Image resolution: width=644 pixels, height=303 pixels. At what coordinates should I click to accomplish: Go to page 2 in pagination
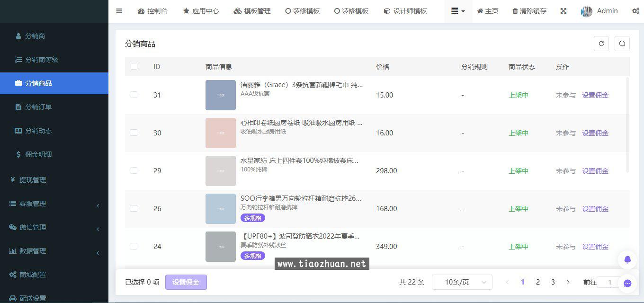coord(537,282)
